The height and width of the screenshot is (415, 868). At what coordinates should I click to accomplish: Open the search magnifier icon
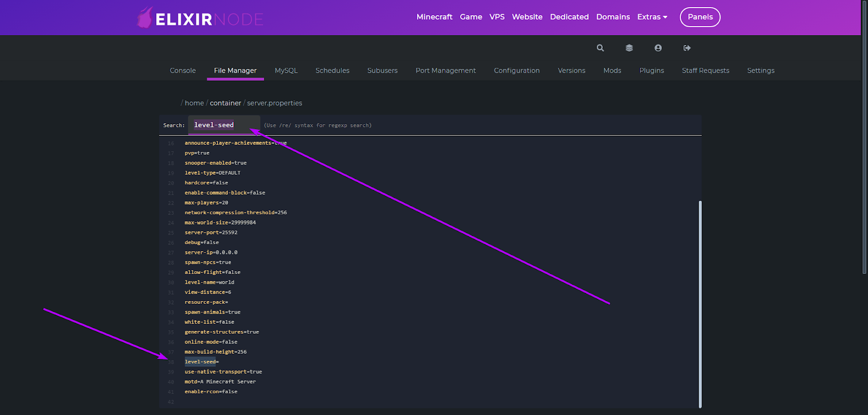[600, 48]
